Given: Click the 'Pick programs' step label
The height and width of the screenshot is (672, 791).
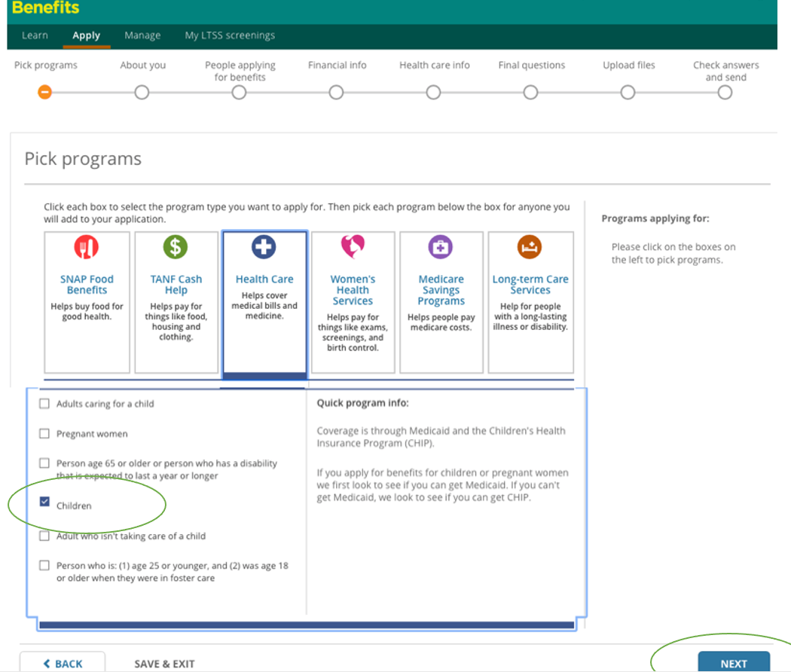Looking at the screenshot, I should [x=46, y=65].
